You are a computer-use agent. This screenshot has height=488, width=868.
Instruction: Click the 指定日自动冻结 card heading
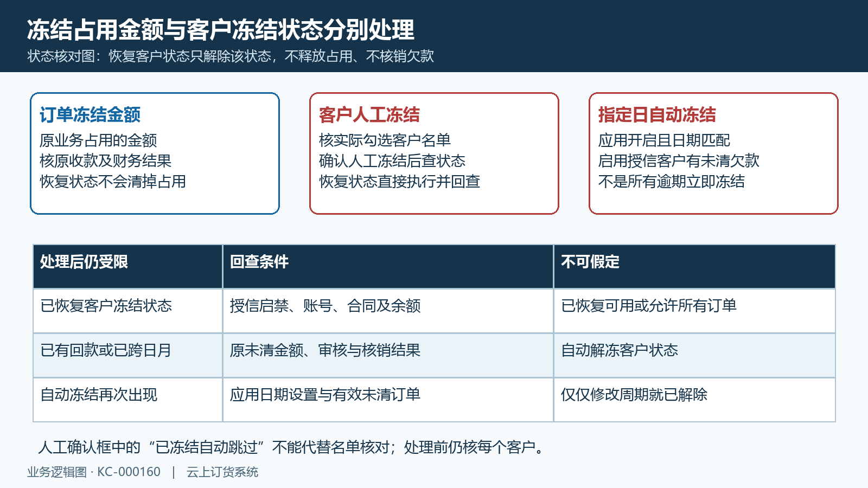point(657,114)
